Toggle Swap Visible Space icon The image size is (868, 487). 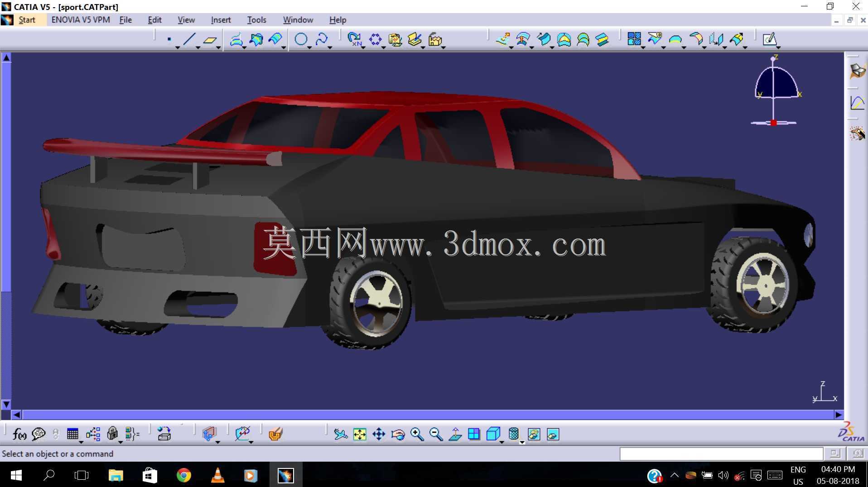coord(553,434)
